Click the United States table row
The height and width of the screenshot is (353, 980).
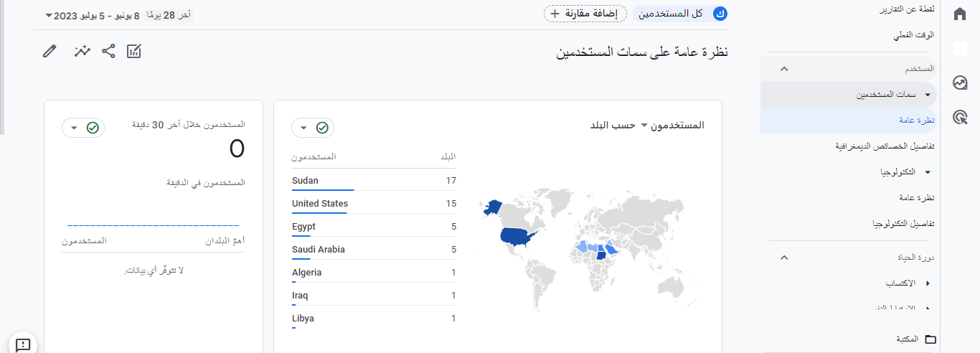pyautogui.click(x=374, y=204)
